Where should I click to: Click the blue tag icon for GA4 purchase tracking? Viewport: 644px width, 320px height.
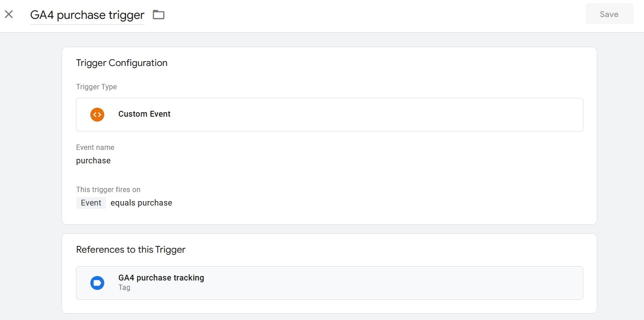point(97,283)
